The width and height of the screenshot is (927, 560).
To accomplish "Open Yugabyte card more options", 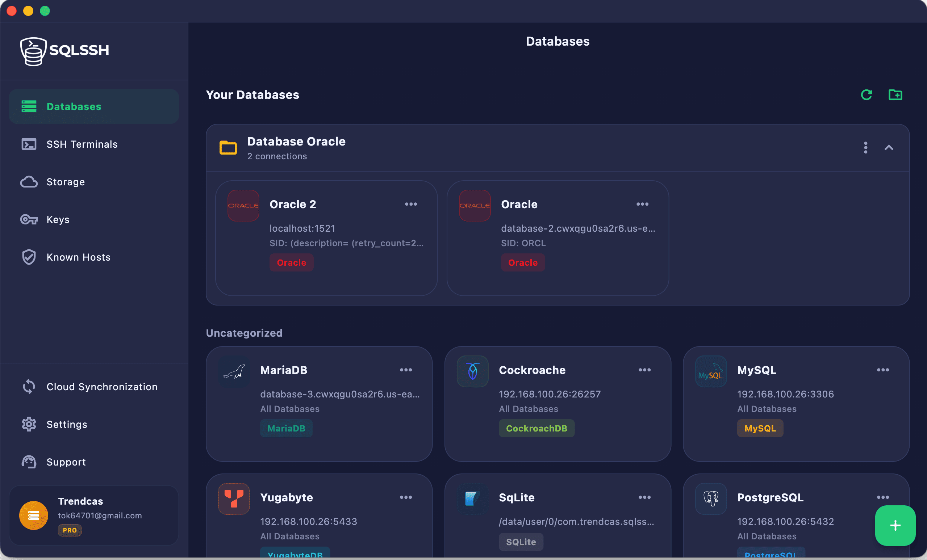I will tap(406, 497).
